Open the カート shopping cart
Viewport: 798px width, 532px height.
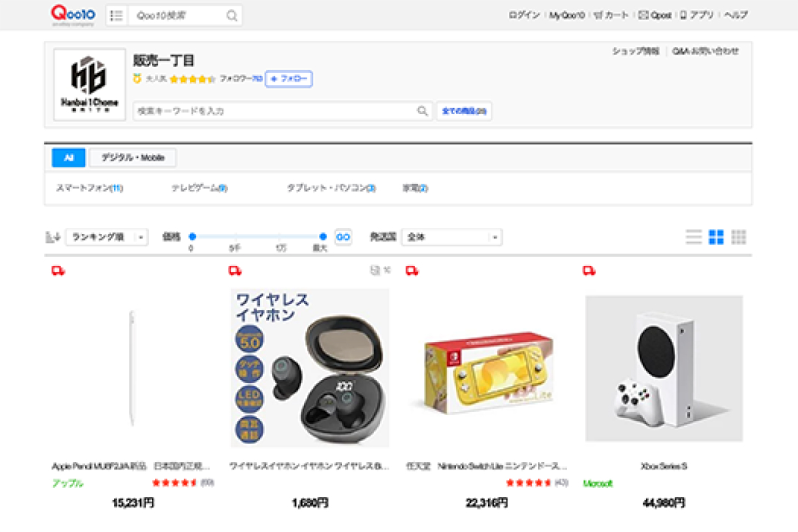(x=611, y=15)
